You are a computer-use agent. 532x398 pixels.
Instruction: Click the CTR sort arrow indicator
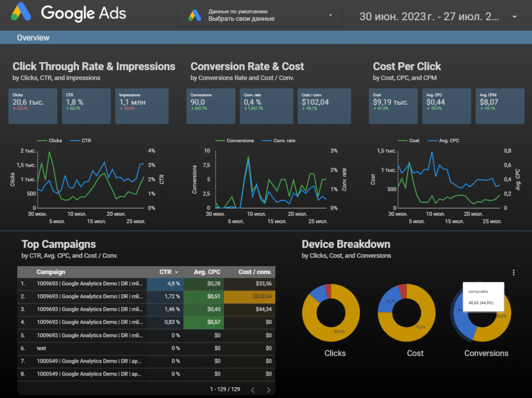tap(177, 272)
